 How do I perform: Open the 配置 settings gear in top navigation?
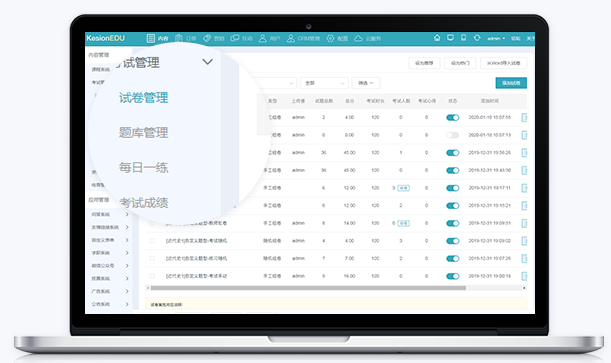[337, 38]
